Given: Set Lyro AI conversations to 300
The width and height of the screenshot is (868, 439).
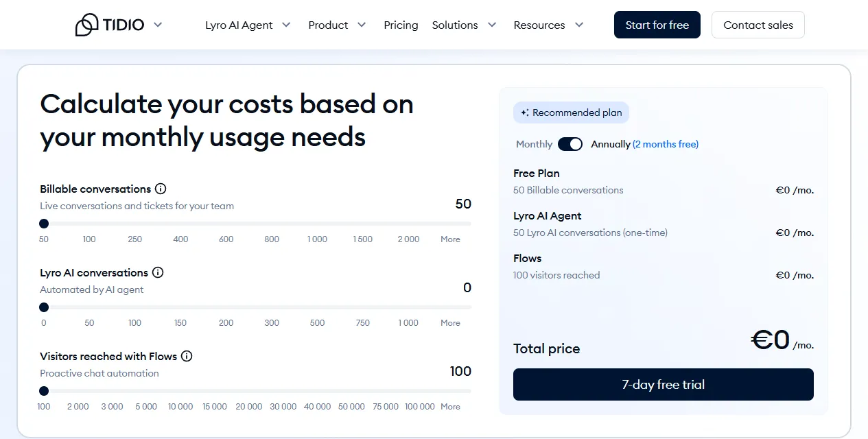Looking at the screenshot, I should click(x=272, y=323).
